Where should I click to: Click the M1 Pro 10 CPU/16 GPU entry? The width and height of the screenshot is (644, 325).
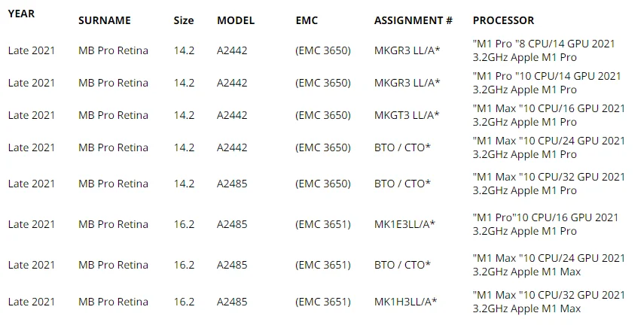545,224
